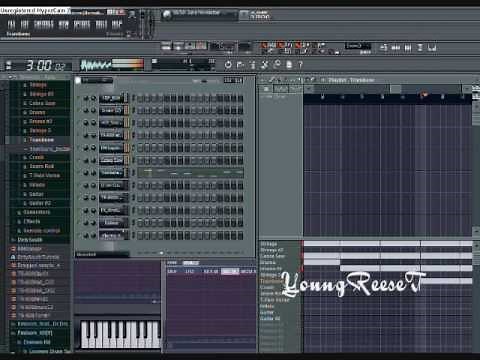480x360 pixels.
Task: Show the piano roll via shortcut icon
Action: 408,48
